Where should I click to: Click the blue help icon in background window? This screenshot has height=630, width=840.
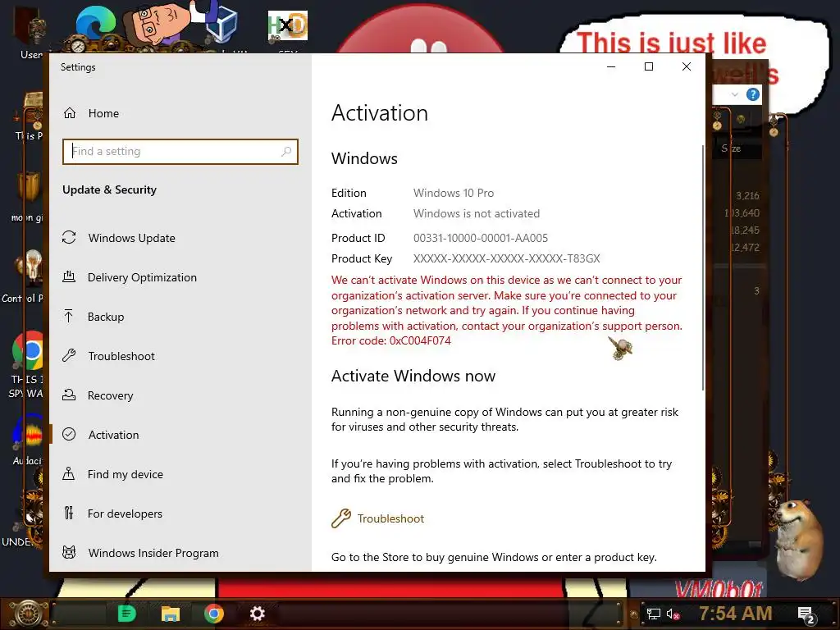pyautogui.click(x=753, y=95)
